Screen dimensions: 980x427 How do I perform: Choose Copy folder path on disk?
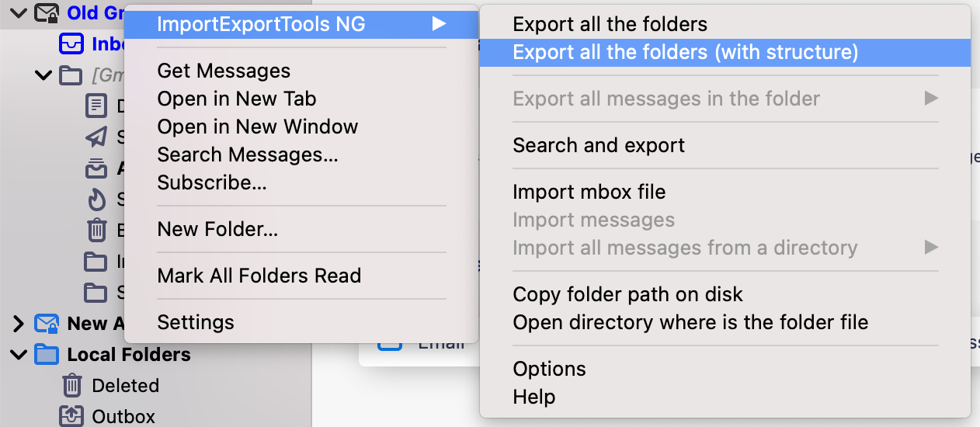coord(628,294)
